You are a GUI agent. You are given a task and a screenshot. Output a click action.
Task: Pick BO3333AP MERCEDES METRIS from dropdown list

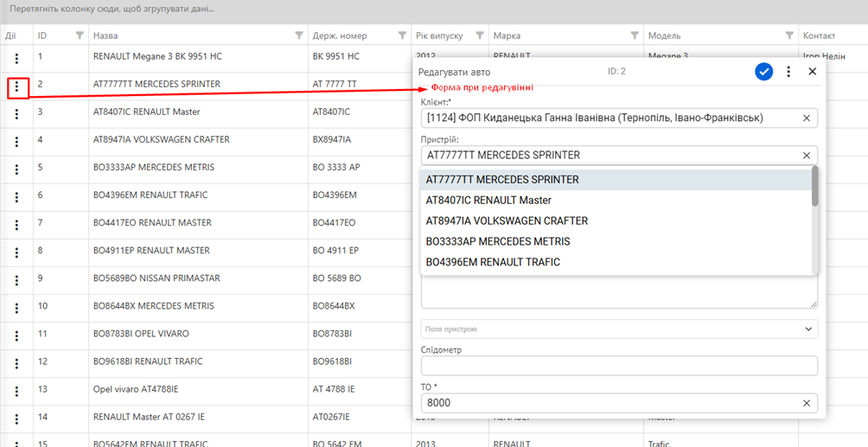[616, 241]
